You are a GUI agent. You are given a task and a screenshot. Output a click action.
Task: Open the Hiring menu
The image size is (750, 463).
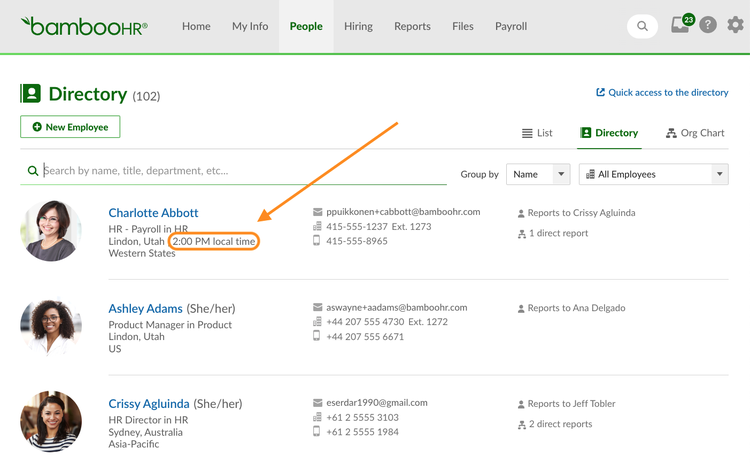pyautogui.click(x=358, y=26)
